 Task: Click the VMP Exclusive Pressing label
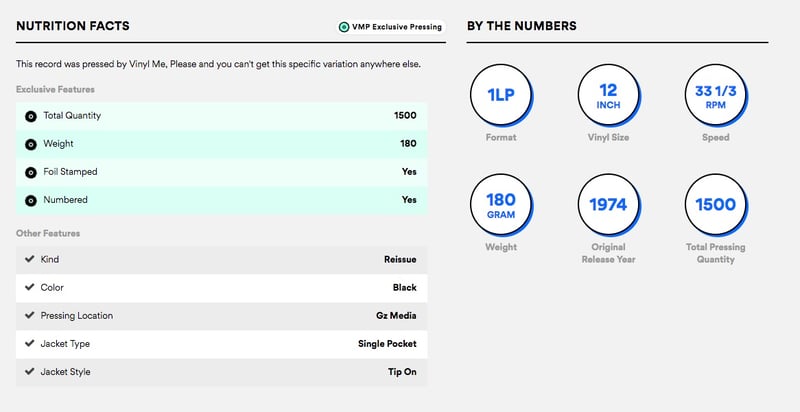(398, 27)
